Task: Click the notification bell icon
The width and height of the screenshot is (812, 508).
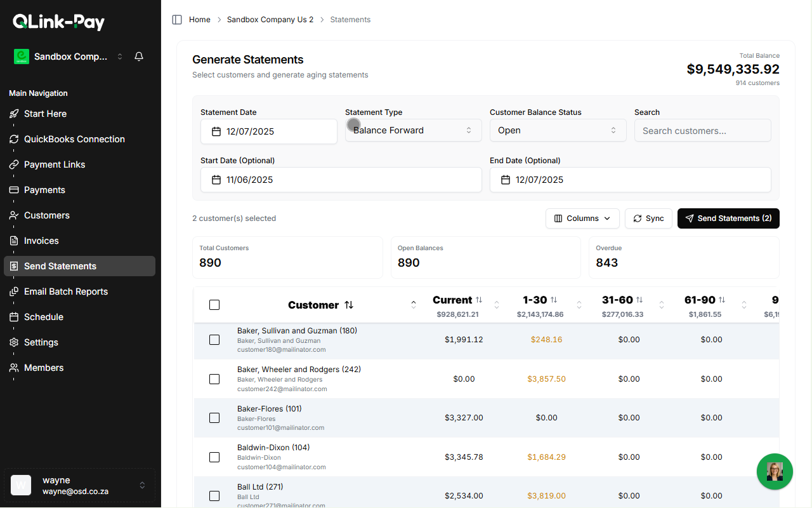Action: pos(139,57)
